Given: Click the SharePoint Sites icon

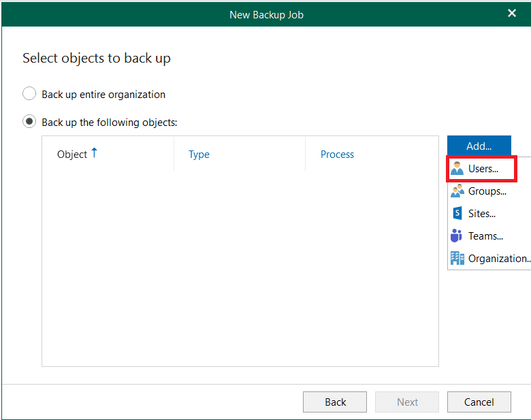Looking at the screenshot, I should tap(457, 213).
